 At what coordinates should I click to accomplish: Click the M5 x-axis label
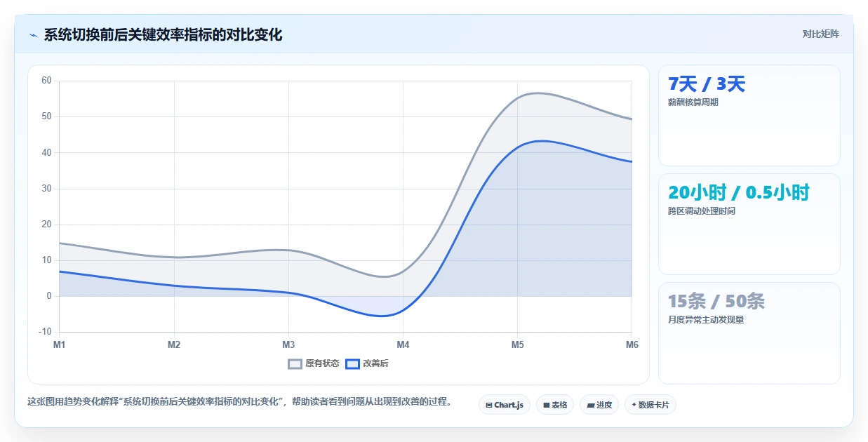(517, 344)
